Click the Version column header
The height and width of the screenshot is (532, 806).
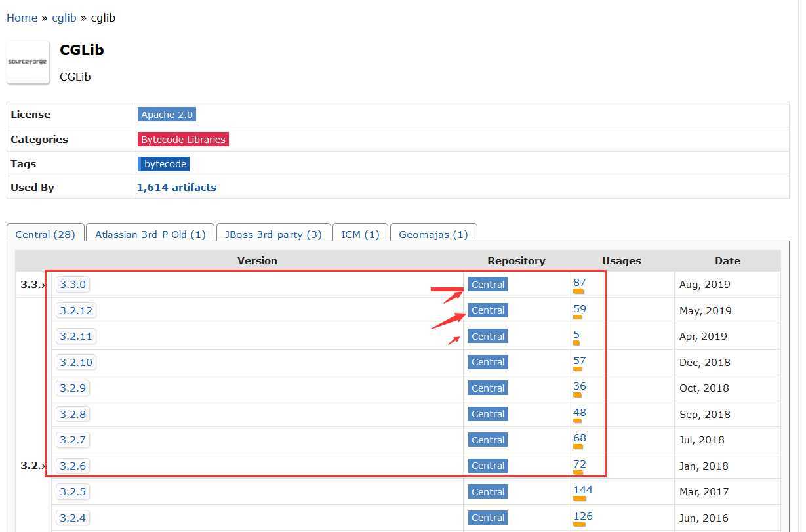pyautogui.click(x=257, y=261)
